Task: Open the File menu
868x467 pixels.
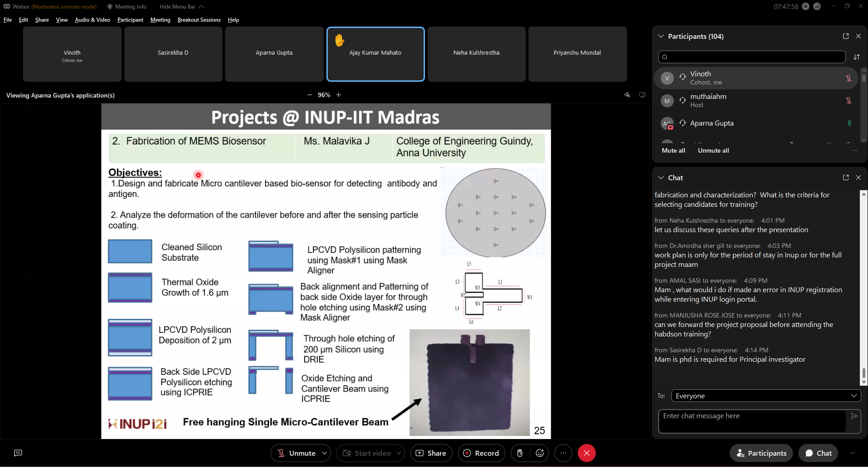Action: click(x=8, y=20)
